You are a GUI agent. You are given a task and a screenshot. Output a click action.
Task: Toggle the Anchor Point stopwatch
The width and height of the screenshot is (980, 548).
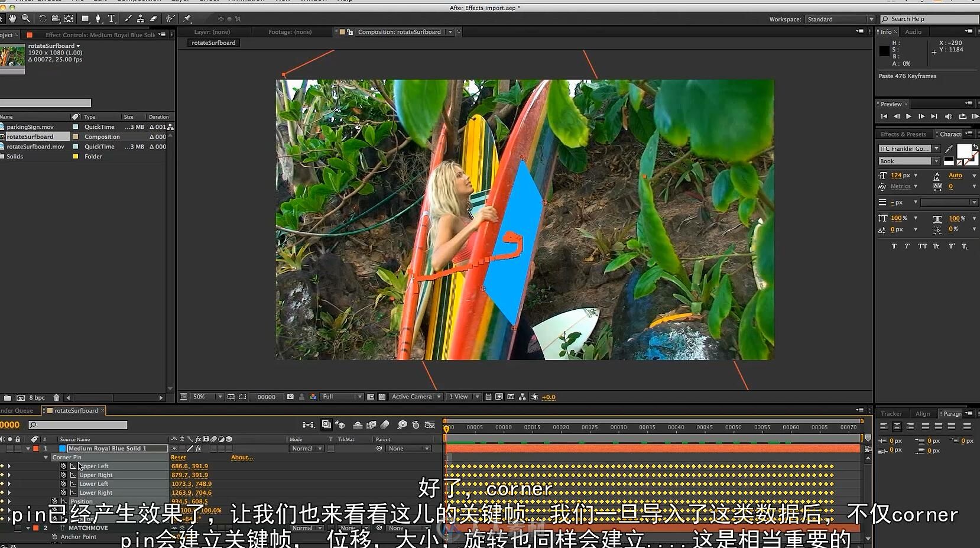pos(54,537)
